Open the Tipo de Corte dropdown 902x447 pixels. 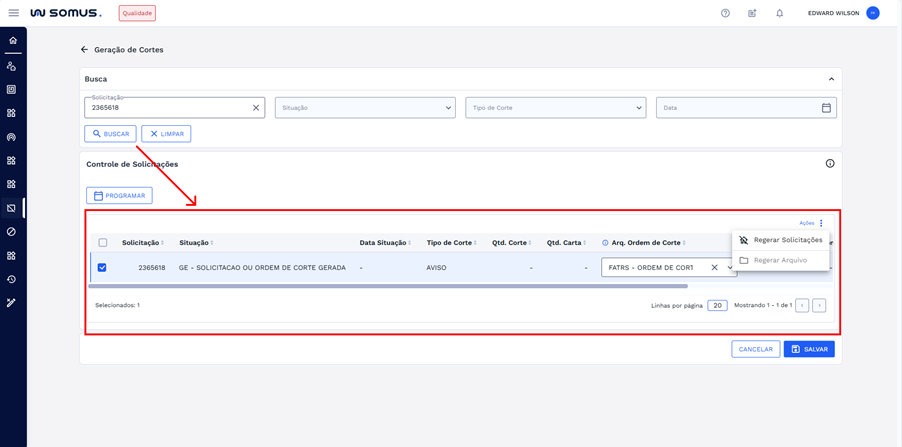pyautogui.click(x=555, y=108)
